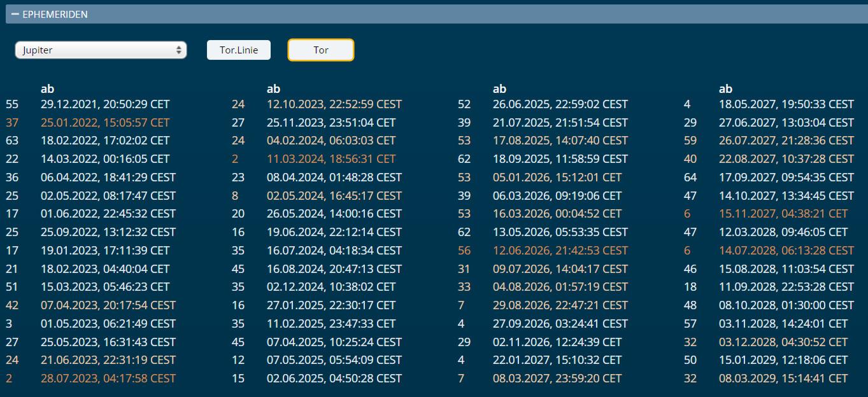Click the dropdown arrows on Jupiter selector
This screenshot has height=397, width=868.
179,50
